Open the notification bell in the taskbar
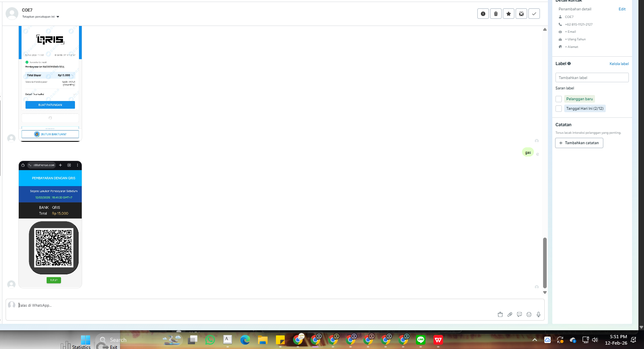The height and width of the screenshot is (349, 644). tap(633, 340)
